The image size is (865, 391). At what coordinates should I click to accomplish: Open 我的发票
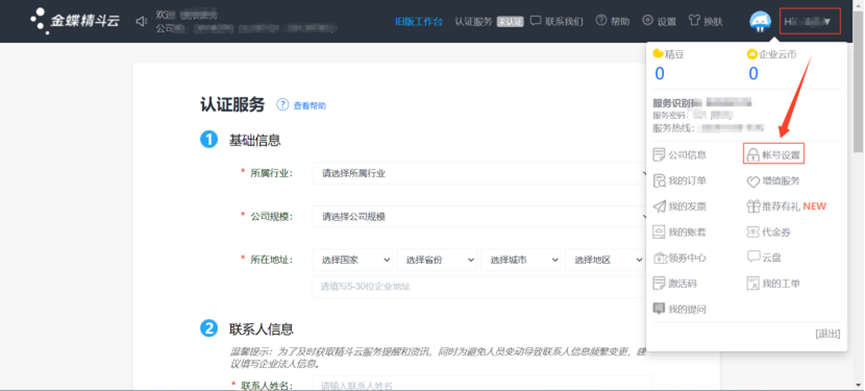pos(687,207)
